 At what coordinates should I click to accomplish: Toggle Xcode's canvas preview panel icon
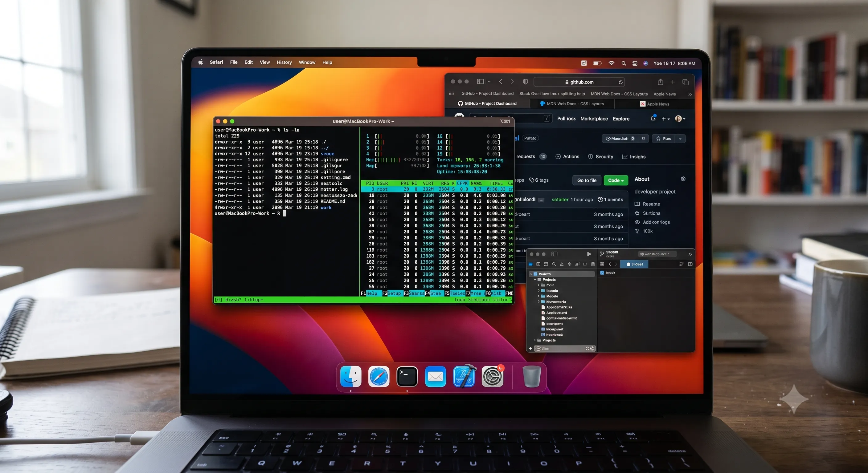(690, 264)
